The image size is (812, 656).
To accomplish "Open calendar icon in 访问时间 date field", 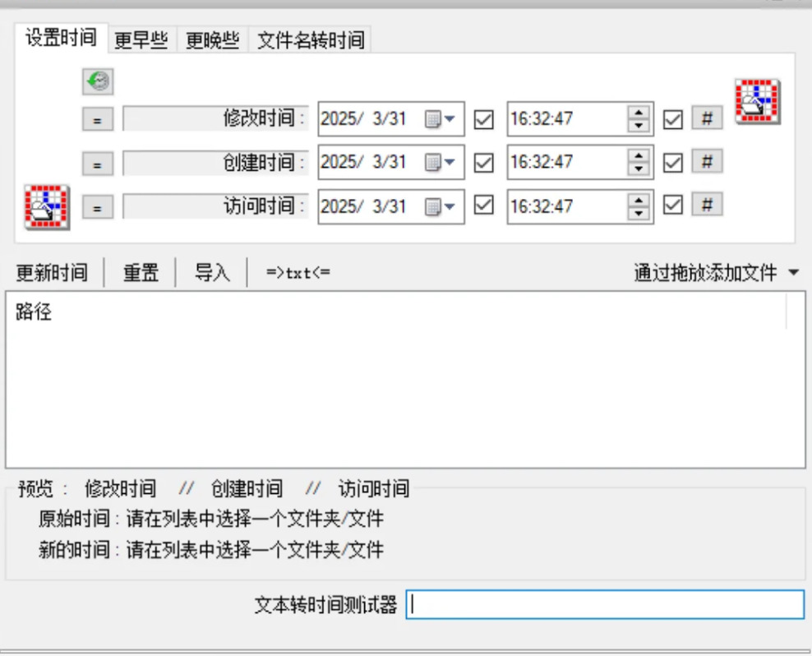I will (440, 207).
